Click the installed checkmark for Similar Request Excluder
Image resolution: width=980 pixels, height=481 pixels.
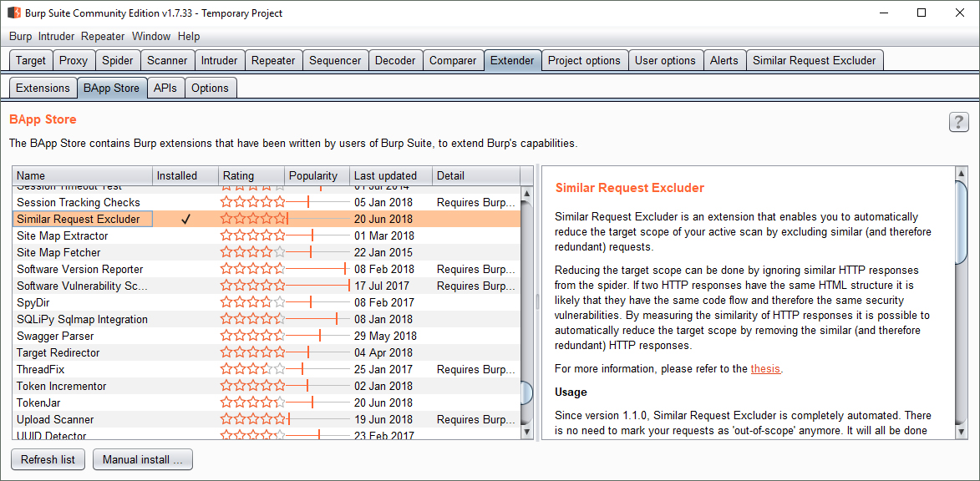(x=186, y=219)
